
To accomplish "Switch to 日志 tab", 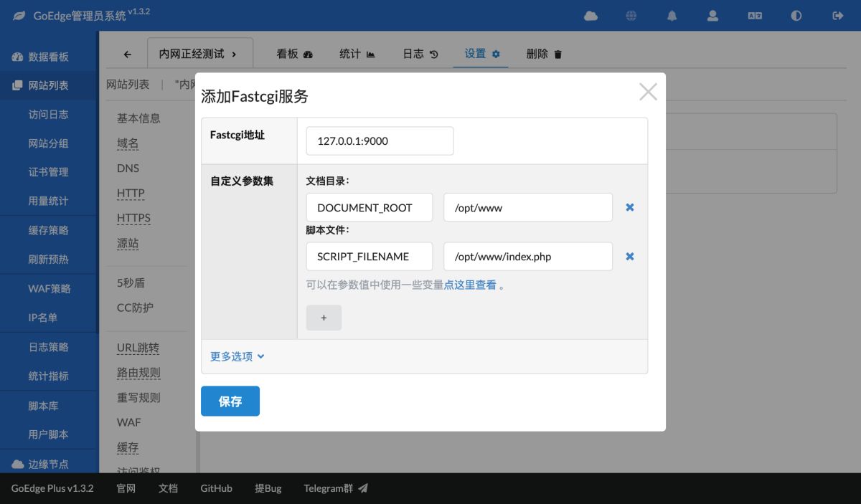I will coord(420,54).
